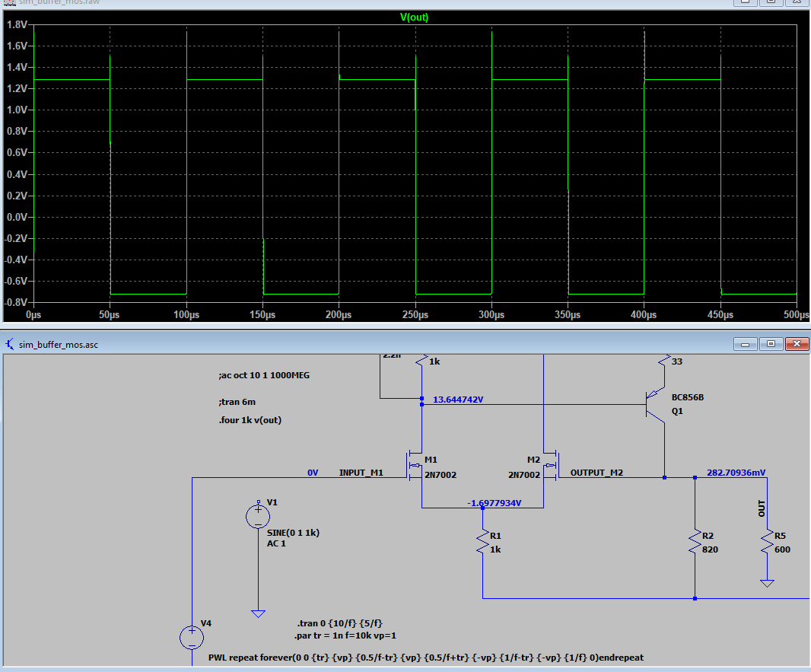Image resolution: width=811 pixels, height=672 pixels.
Task: Click the 'SINE(0 1 1k)' value of V1
Action: click(x=293, y=532)
